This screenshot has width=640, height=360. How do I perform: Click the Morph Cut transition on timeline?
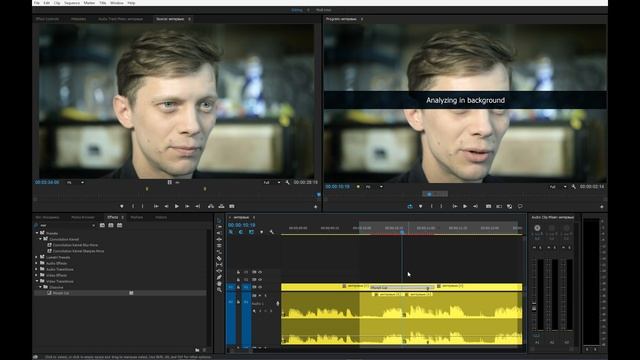click(401, 287)
